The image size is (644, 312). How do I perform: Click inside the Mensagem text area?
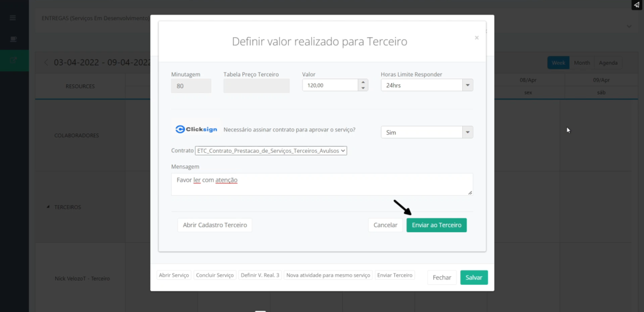[x=321, y=184]
